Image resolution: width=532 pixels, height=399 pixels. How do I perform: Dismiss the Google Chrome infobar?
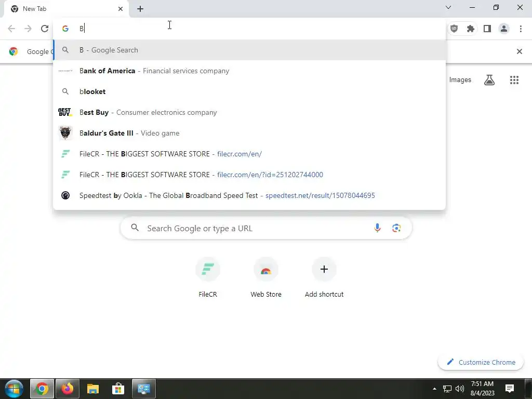pos(519,51)
